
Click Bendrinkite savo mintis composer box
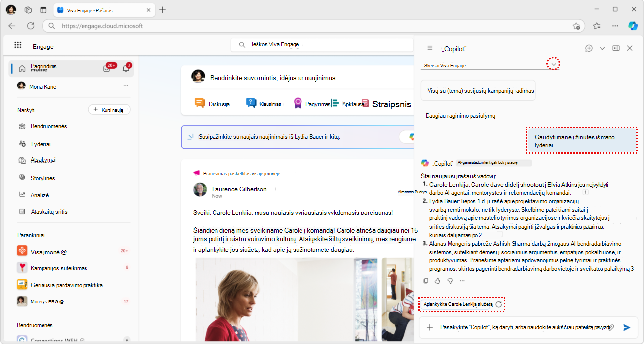point(273,78)
